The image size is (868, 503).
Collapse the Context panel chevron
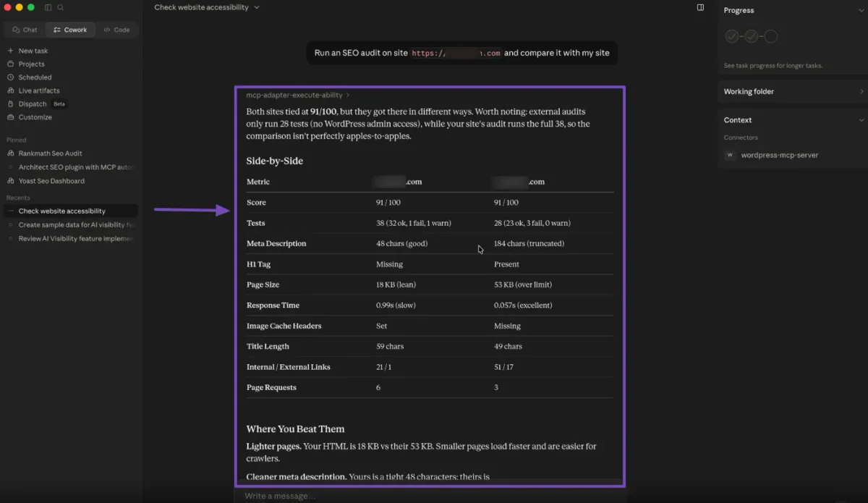pos(861,120)
